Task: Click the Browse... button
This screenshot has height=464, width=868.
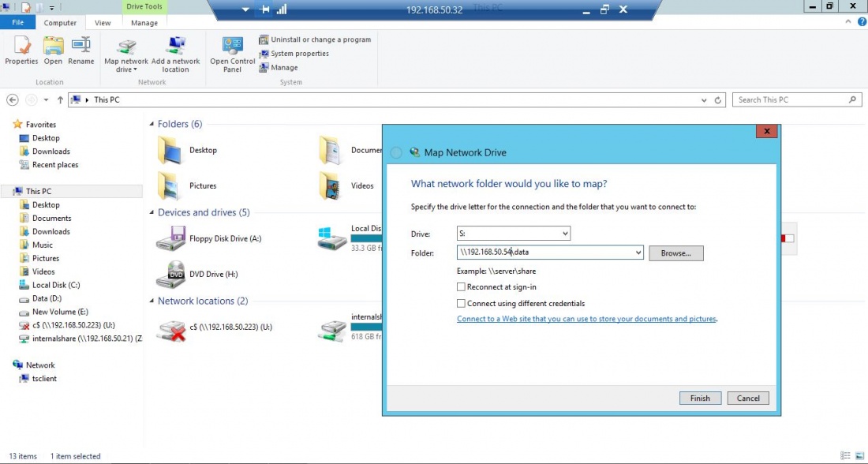Action: [x=675, y=253]
